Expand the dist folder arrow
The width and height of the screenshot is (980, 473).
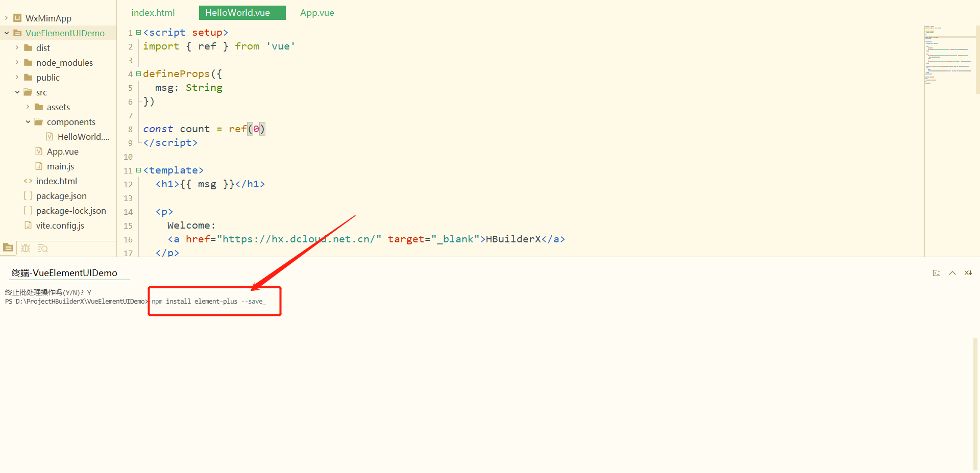pyautogui.click(x=17, y=48)
